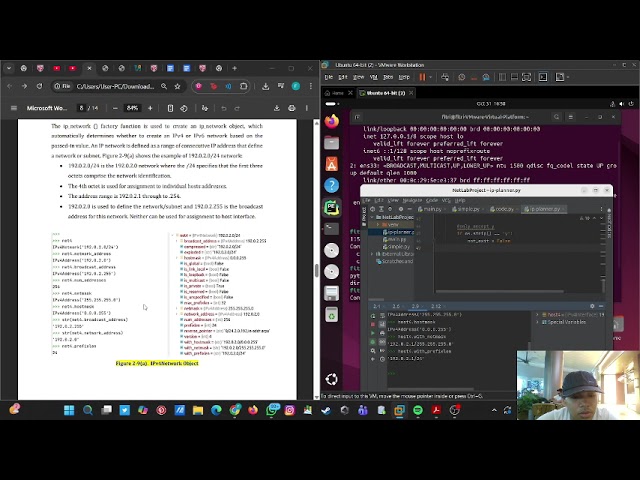Open PyCharm from the Ubuntu dock

click(x=331, y=207)
